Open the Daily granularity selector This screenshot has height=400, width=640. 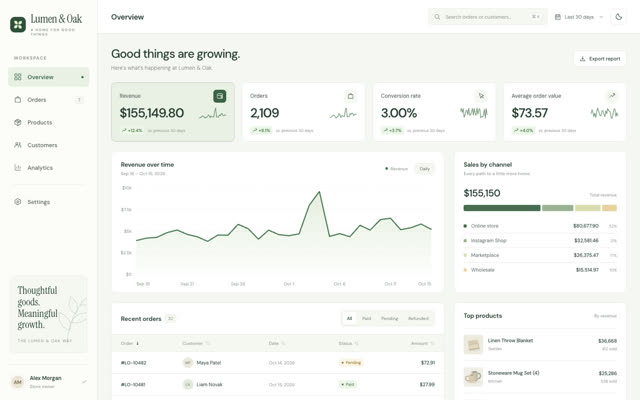pos(424,169)
